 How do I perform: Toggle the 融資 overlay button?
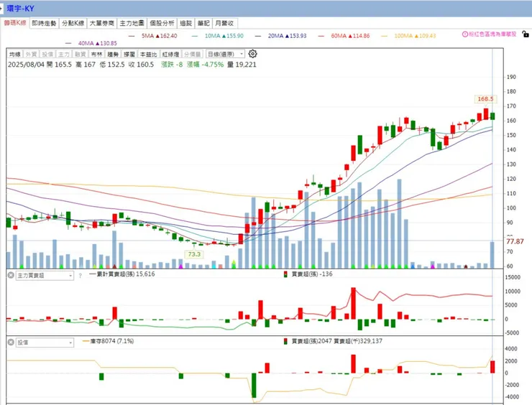[80, 55]
